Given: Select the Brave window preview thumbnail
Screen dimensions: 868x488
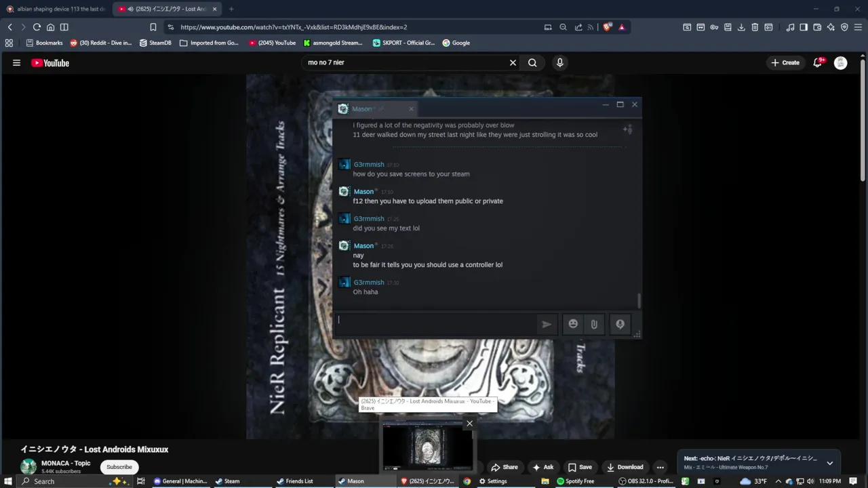Looking at the screenshot, I should [x=428, y=446].
